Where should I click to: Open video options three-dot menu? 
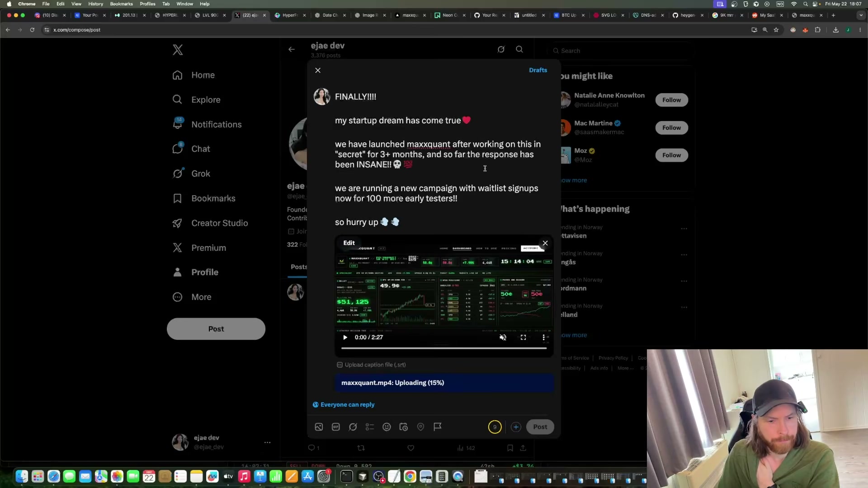click(x=543, y=338)
